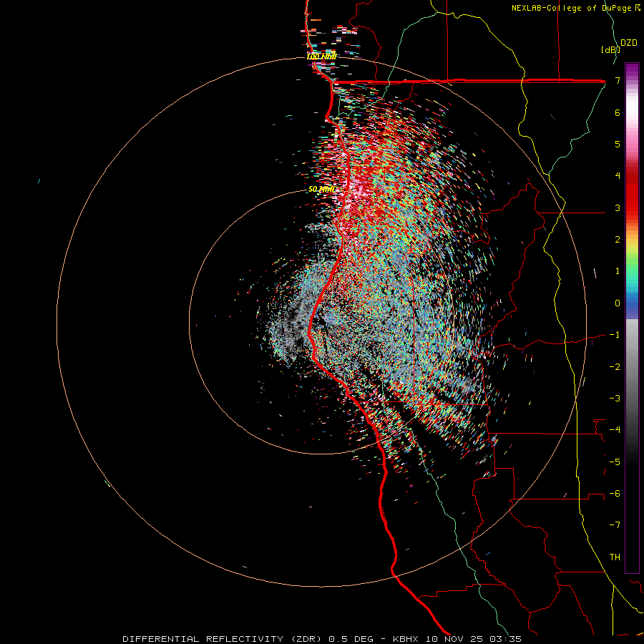Click the 6 value on color scale

click(x=618, y=112)
